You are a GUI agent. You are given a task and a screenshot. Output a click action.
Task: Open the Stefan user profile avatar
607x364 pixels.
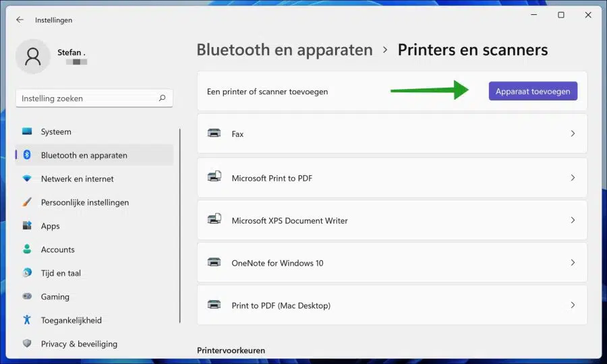[33, 57]
